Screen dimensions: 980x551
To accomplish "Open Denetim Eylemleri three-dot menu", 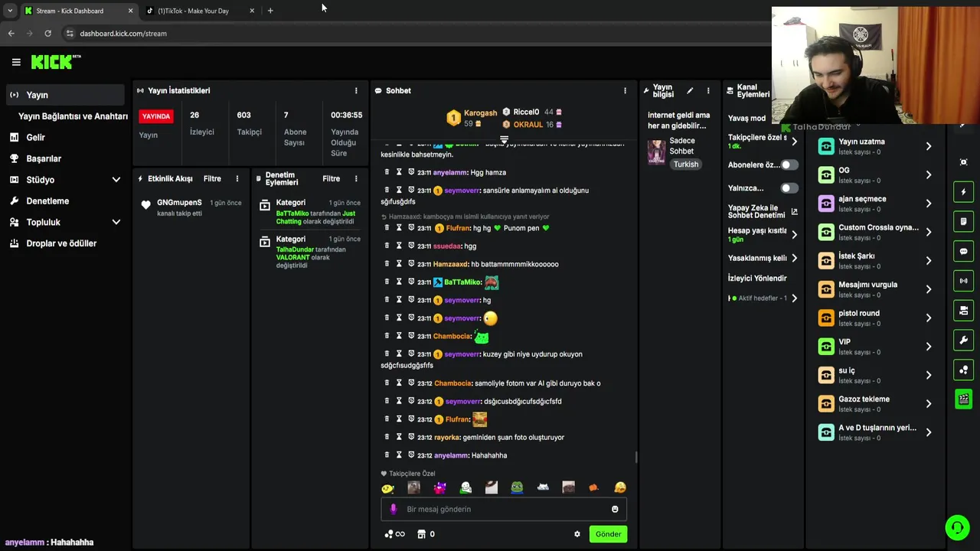I will (356, 178).
